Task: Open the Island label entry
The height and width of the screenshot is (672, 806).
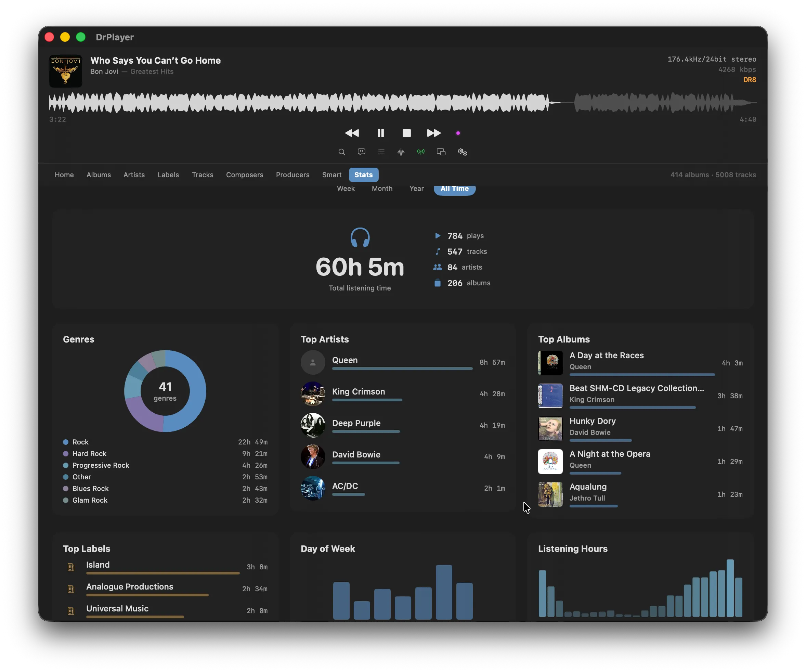Action: (x=166, y=567)
